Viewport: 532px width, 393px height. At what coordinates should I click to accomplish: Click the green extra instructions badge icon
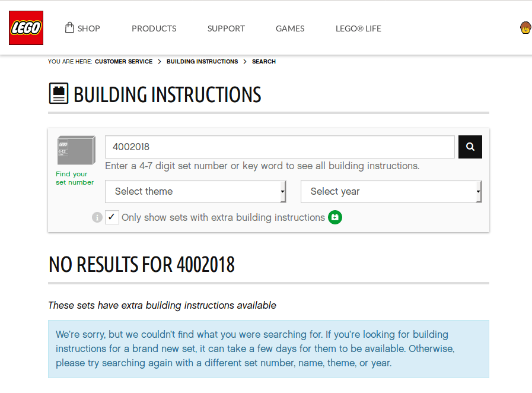tap(335, 217)
